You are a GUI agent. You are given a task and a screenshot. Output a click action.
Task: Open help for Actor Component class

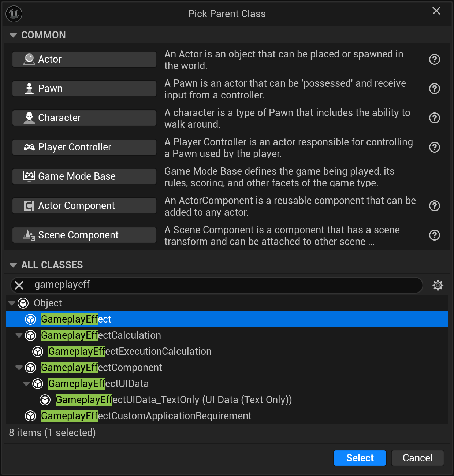pyautogui.click(x=434, y=206)
